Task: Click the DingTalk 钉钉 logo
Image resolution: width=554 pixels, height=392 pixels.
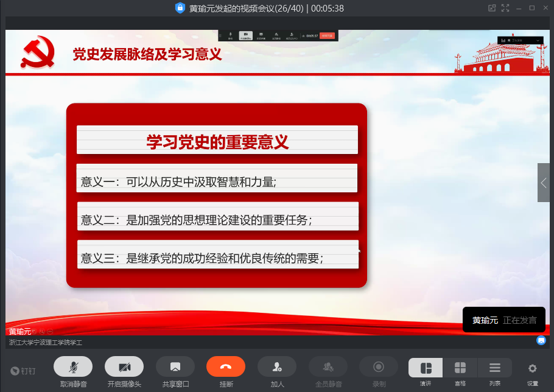Action: click(23, 371)
